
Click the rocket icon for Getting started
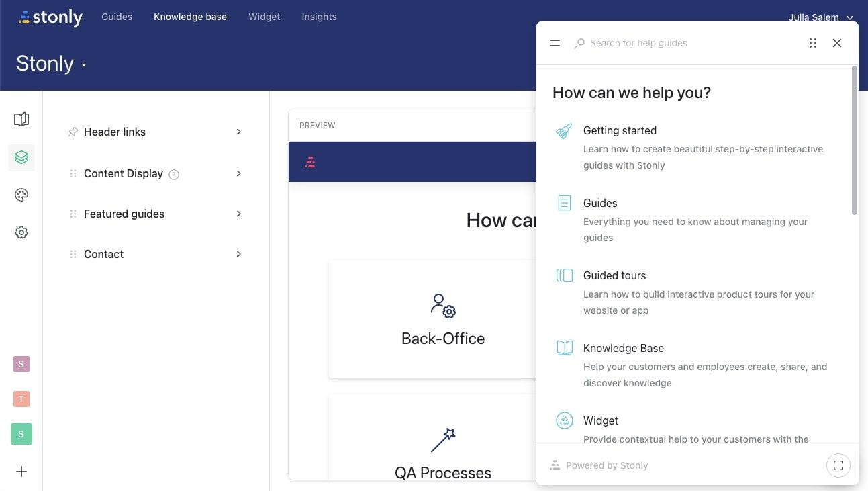click(x=565, y=131)
